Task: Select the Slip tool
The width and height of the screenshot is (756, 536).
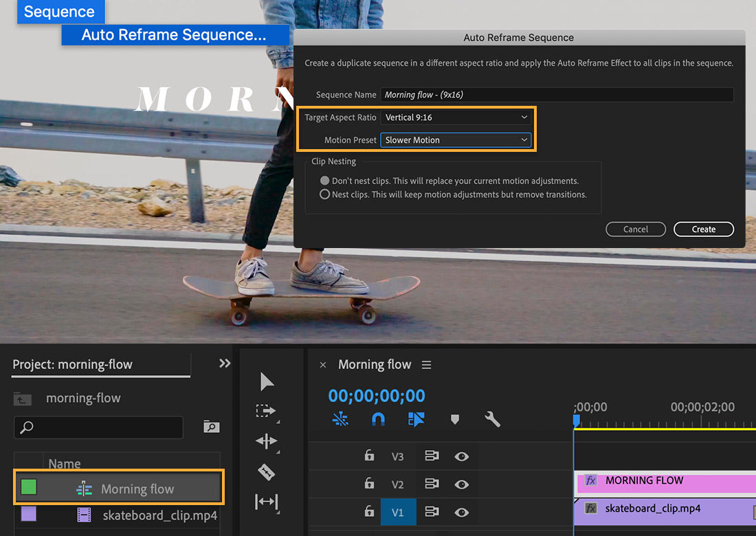Action: point(267,502)
